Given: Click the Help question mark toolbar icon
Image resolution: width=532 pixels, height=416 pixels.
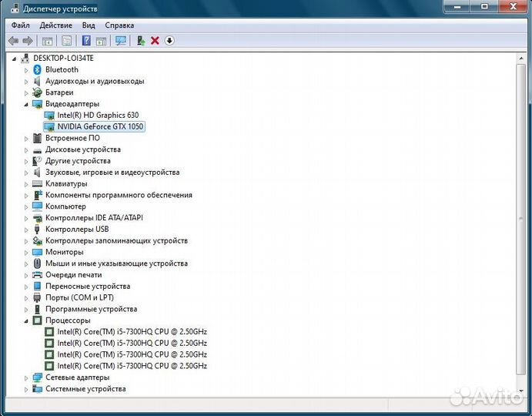Looking at the screenshot, I should click(86, 40).
